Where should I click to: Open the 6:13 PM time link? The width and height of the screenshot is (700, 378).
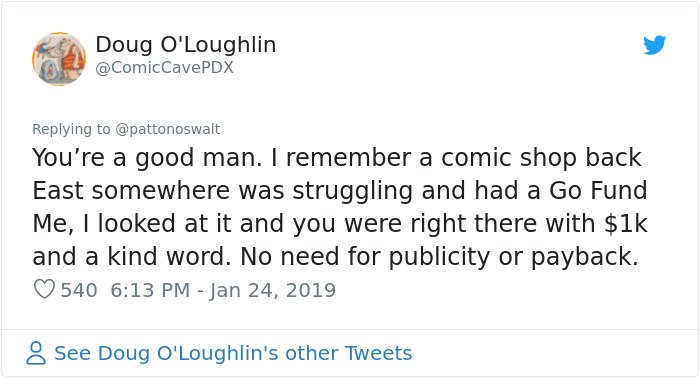point(150,290)
